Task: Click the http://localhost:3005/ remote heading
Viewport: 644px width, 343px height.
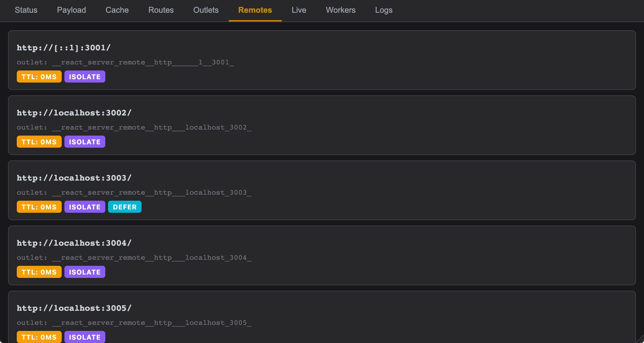Action: 74,308
